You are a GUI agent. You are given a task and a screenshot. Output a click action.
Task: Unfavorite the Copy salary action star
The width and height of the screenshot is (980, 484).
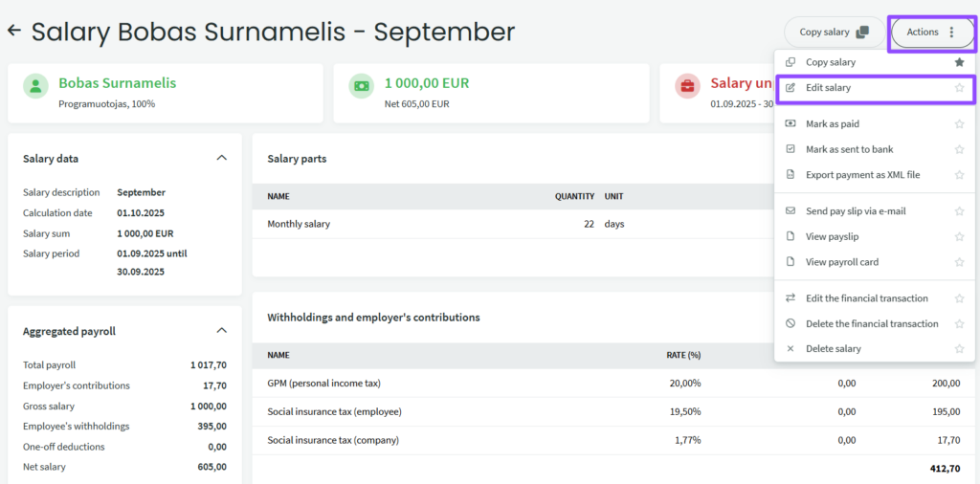click(x=959, y=62)
